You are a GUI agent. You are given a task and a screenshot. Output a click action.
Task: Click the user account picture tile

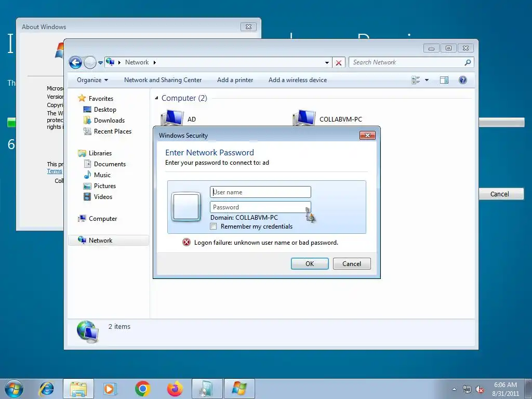pyautogui.click(x=186, y=207)
